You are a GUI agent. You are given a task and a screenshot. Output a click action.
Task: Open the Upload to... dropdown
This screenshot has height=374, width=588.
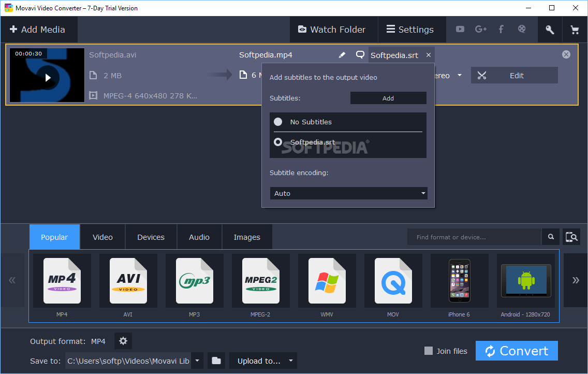pyautogui.click(x=263, y=361)
